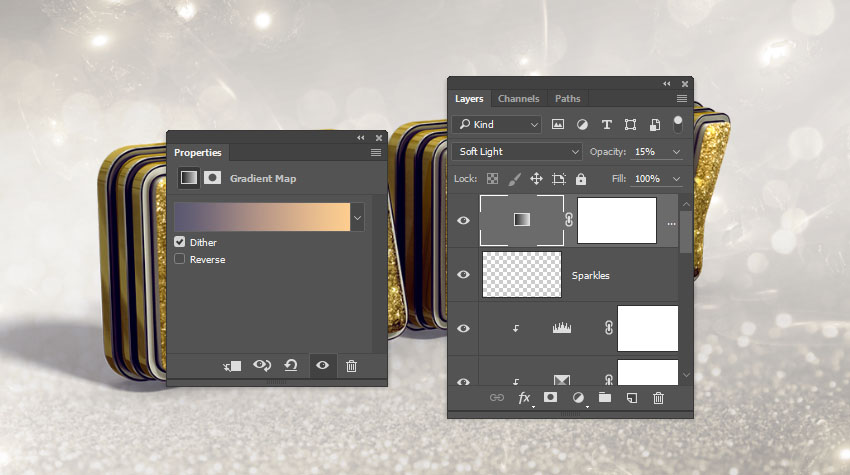Click the reset to adjustment defaults icon
The image size is (850, 475).
291,366
